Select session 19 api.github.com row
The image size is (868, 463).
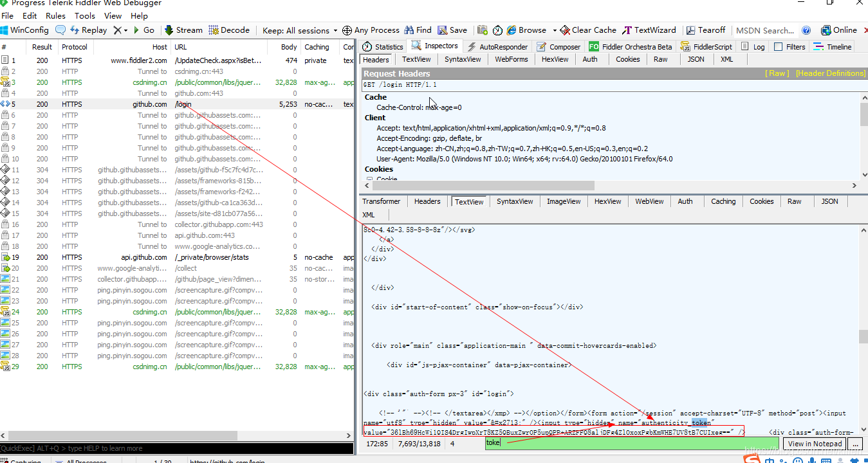[x=177, y=257]
